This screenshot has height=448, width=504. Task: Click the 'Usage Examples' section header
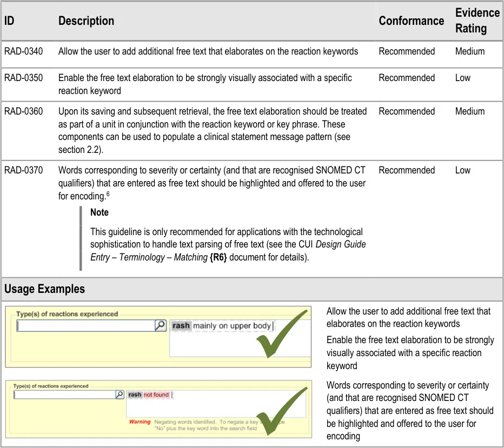click(x=44, y=289)
